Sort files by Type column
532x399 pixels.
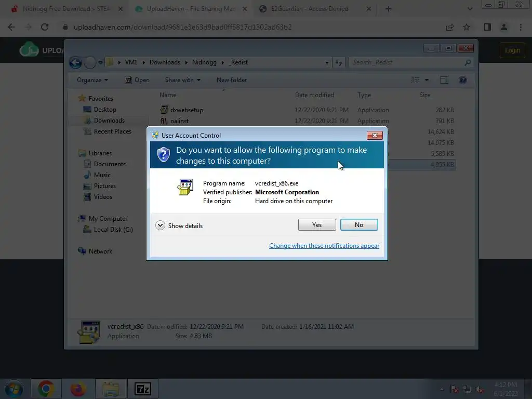coord(364,95)
